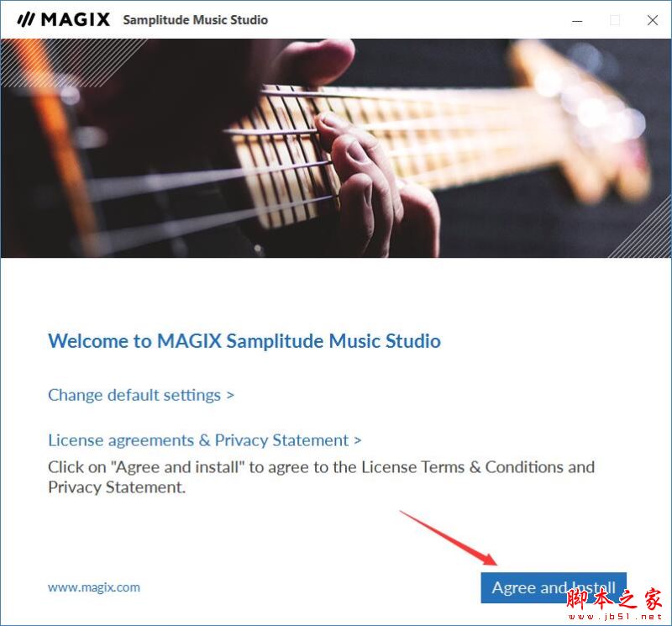Click the triple-slash MAGIX logo mark
The width and height of the screenshot is (672, 626).
(x=25, y=19)
